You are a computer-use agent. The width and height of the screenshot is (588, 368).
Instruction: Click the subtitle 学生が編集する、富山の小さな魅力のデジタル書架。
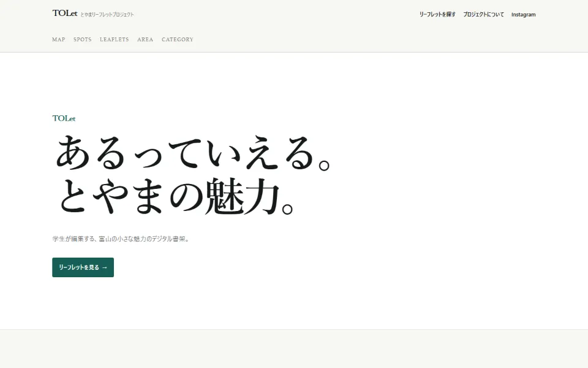[121, 239]
